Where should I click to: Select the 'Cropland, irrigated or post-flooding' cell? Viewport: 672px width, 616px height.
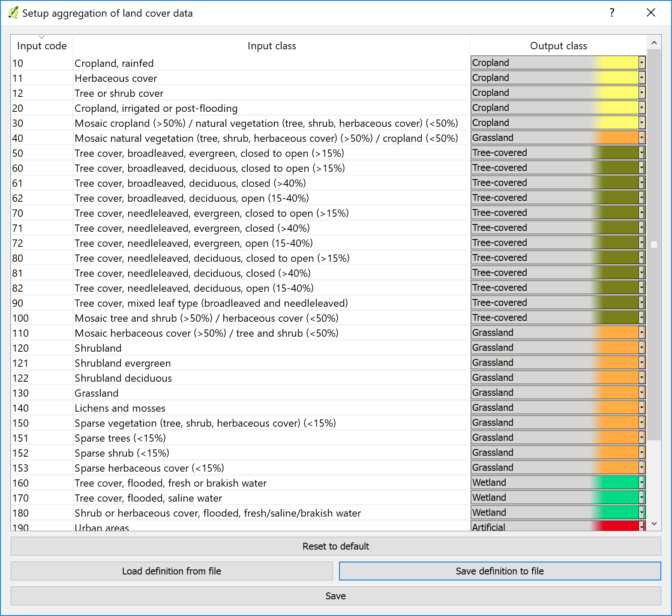[272, 108]
